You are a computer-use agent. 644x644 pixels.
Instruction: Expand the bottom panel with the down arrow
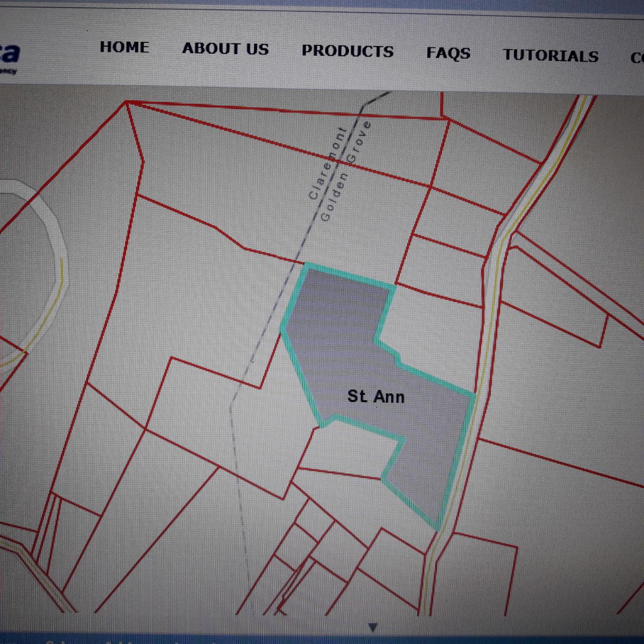(x=373, y=627)
